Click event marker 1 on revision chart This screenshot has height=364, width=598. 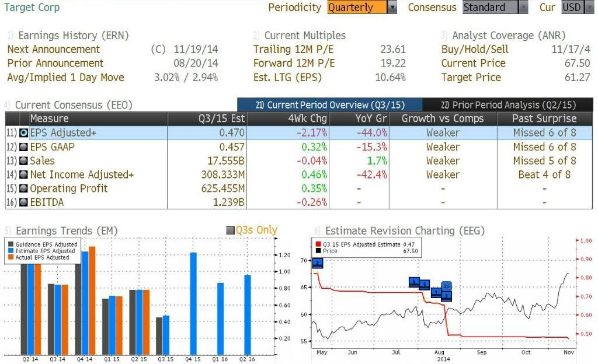point(436,293)
